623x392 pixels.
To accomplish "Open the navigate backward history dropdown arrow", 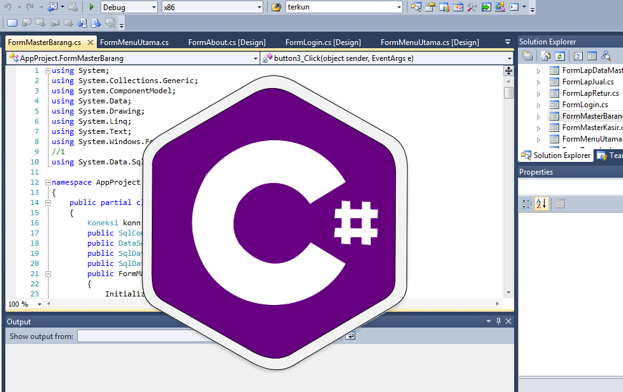I will [x=62, y=7].
